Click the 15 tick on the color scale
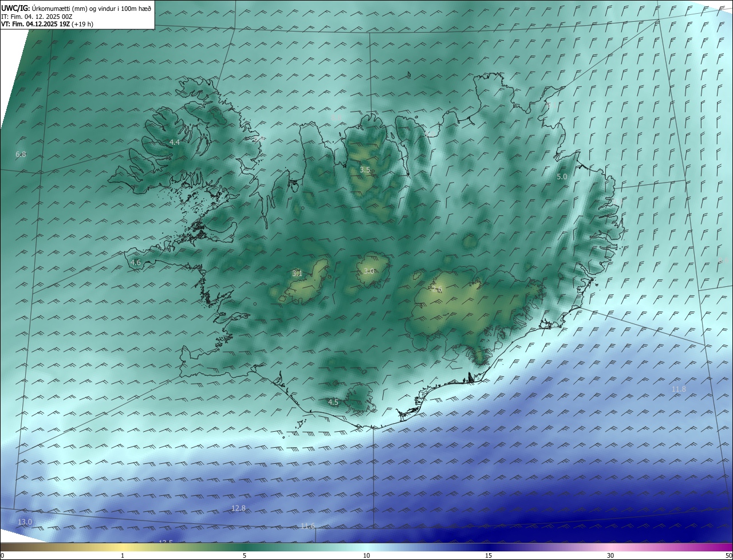Screen dimensions: 733x560 pyautogui.click(x=488, y=555)
